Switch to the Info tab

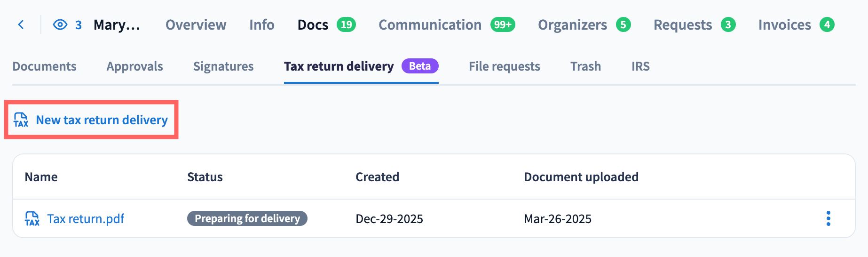pos(261,24)
